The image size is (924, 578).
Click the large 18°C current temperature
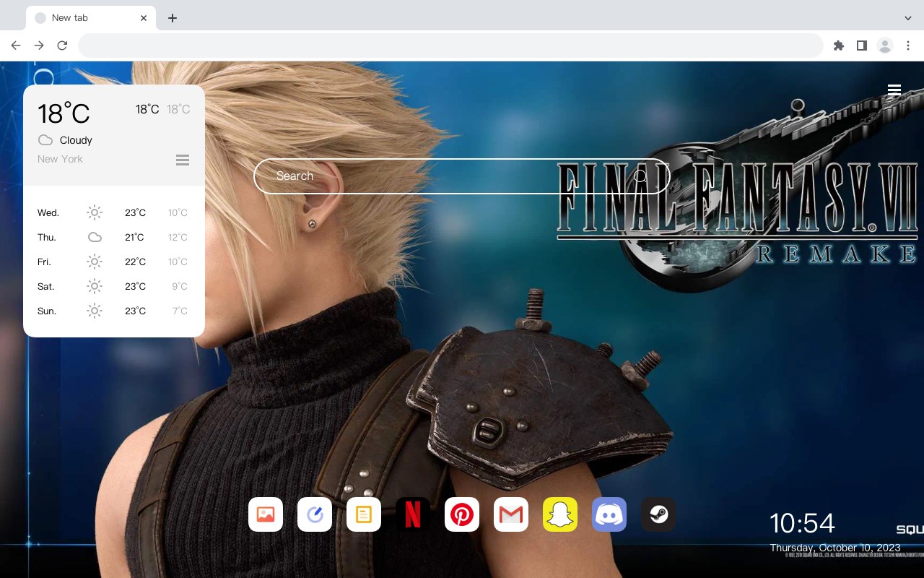click(x=64, y=113)
